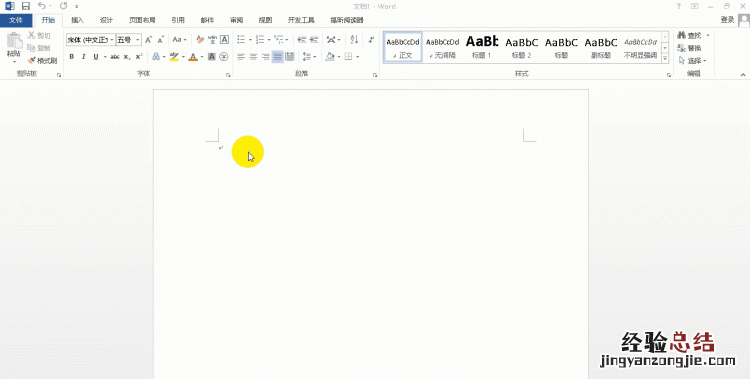Click the Decrease Indent icon
Screen dimensions: 750x379
(x=301, y=40)
